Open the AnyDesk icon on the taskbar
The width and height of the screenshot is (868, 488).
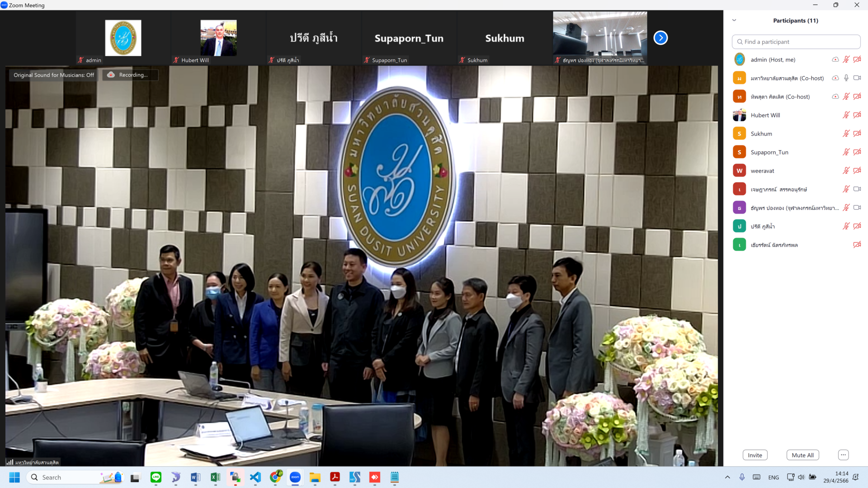point(375,477)
